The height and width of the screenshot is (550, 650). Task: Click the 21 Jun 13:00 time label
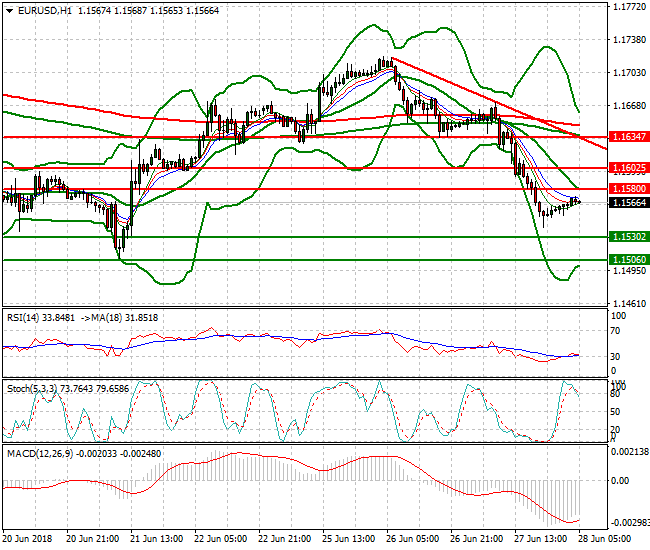point(157,539)
